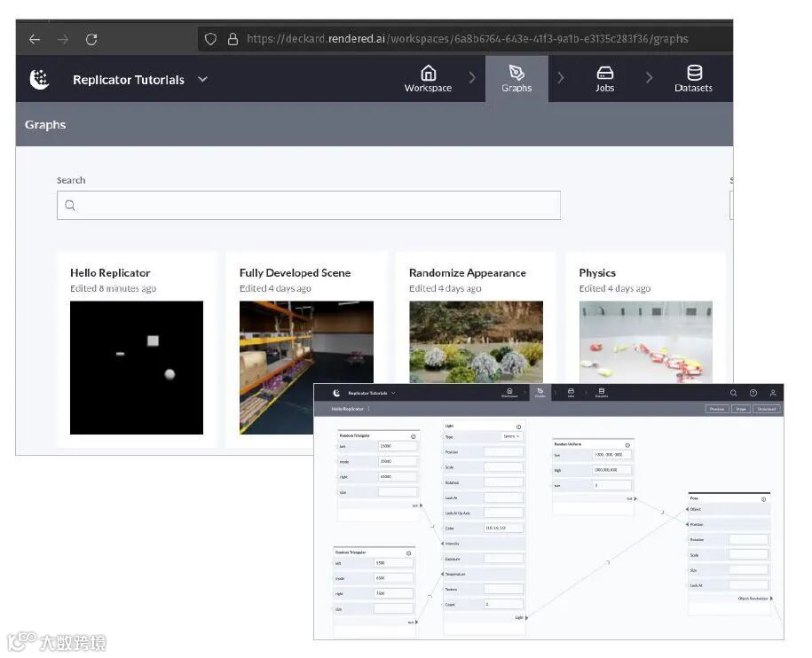Click the Pose node Scale field

click(x=748, y=555)
